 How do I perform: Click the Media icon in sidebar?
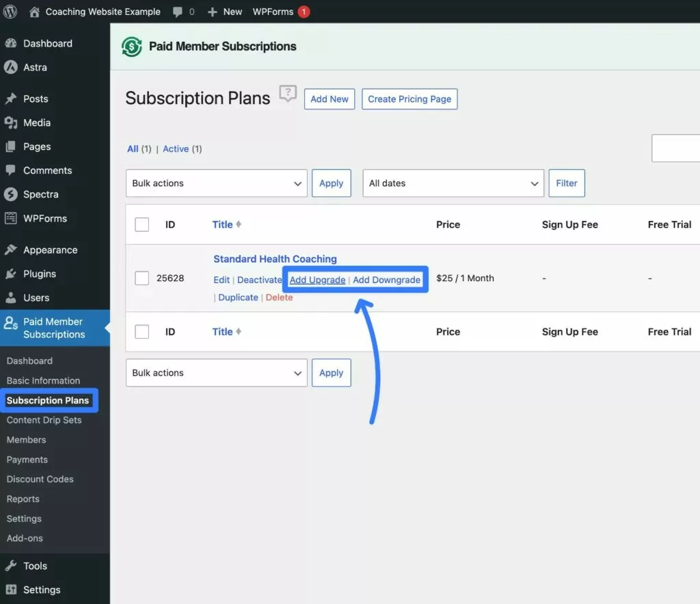tap(11, 122)
